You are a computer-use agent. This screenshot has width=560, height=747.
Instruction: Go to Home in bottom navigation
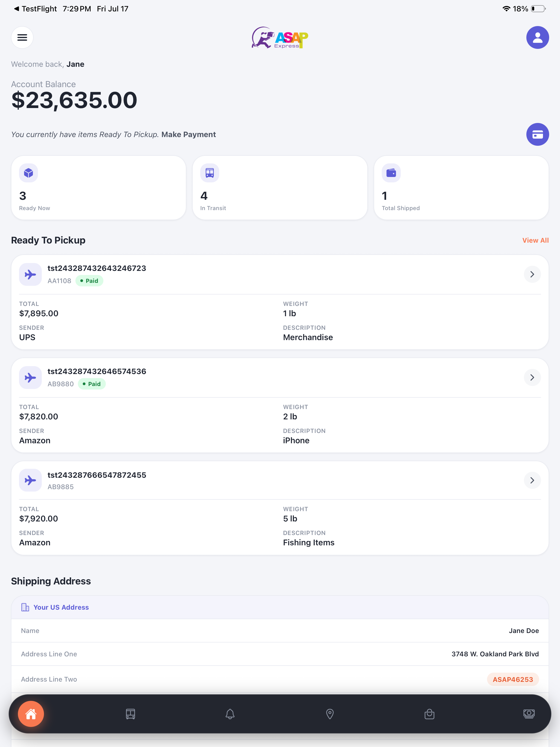[x=31, y=714]
